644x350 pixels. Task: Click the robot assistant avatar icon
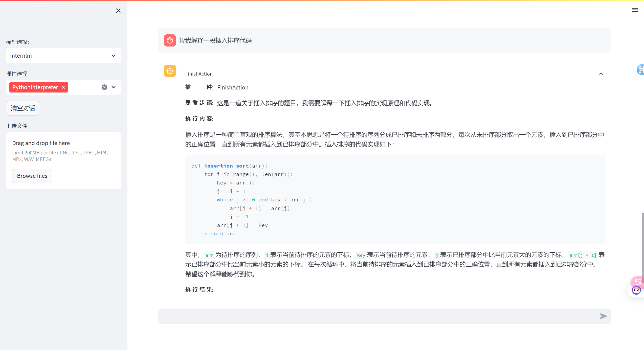(x=170, y=71)
